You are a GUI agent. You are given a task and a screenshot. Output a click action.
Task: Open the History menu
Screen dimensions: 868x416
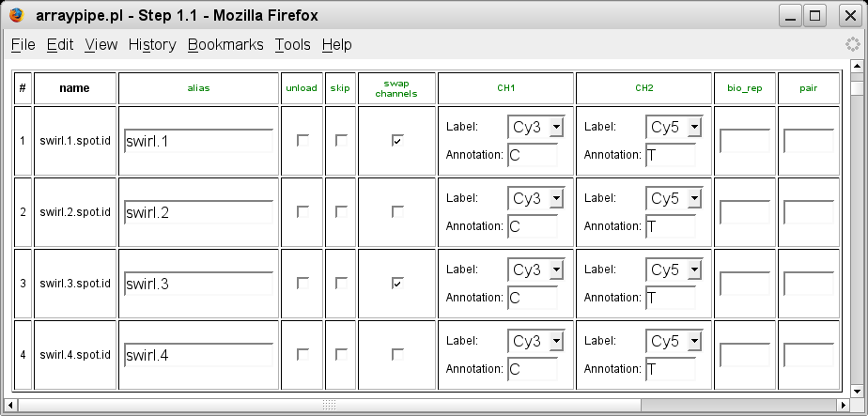[x=152, y=45]
